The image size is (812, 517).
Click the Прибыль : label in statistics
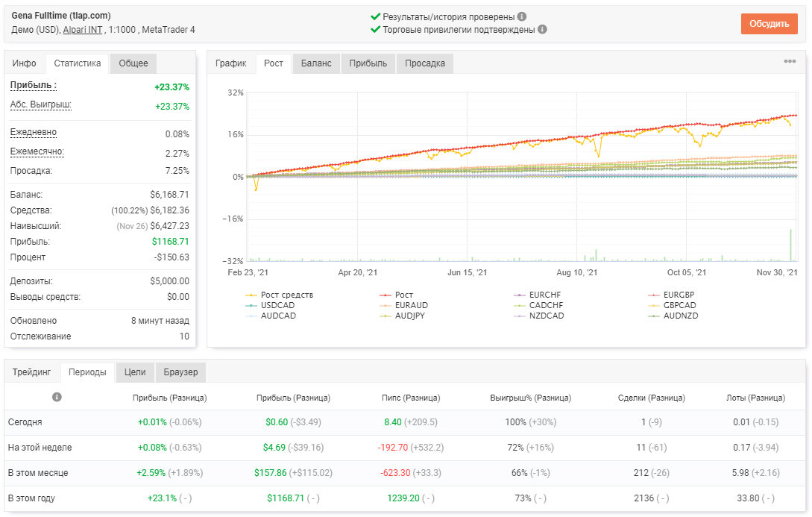coord(33,85)
